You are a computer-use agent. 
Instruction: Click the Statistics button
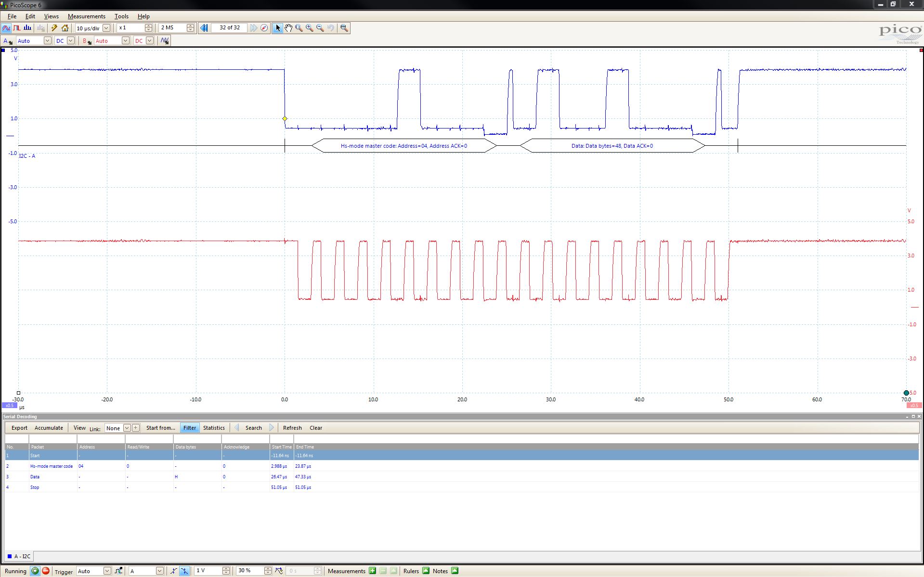pyautogui.click(x=214, y=428)
